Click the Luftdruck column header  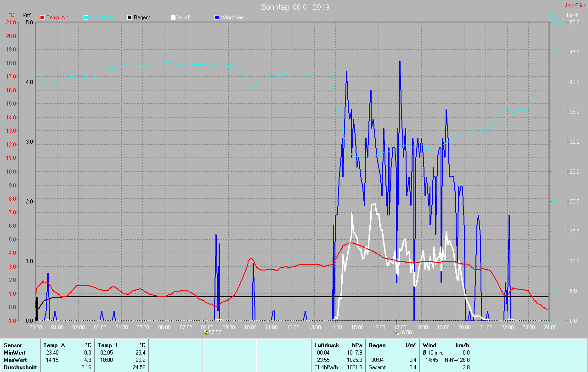click(x=327, y=345)
